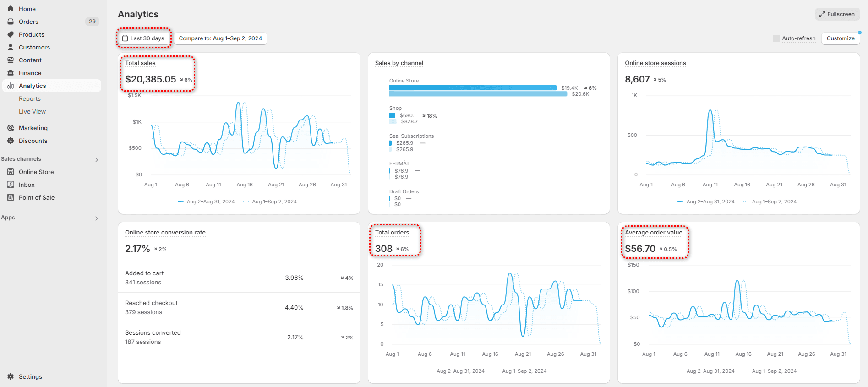
Task: Click the average order value $56.70
Action: 640,249
